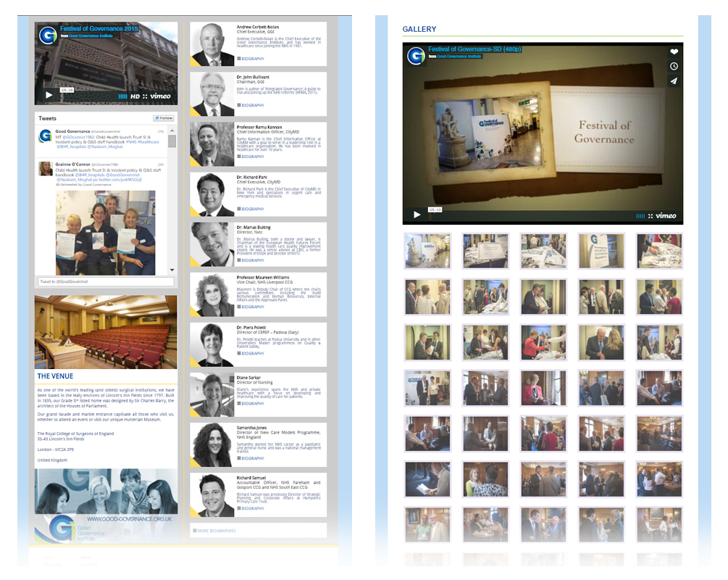Open the nurses photo in Grainne O'Connor's tweet
The width and height of the screenshot is (728, 580).
click(105, 233)
